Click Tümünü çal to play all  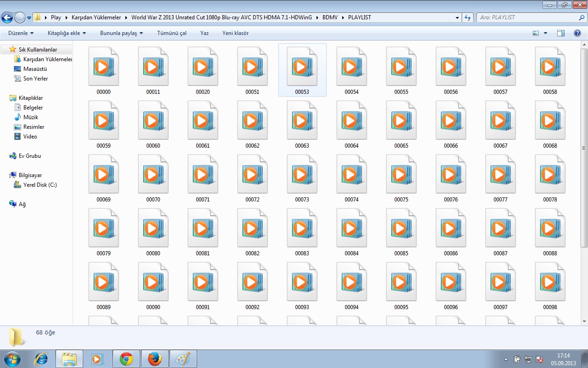pyautogui.click(x=172, y=33)
